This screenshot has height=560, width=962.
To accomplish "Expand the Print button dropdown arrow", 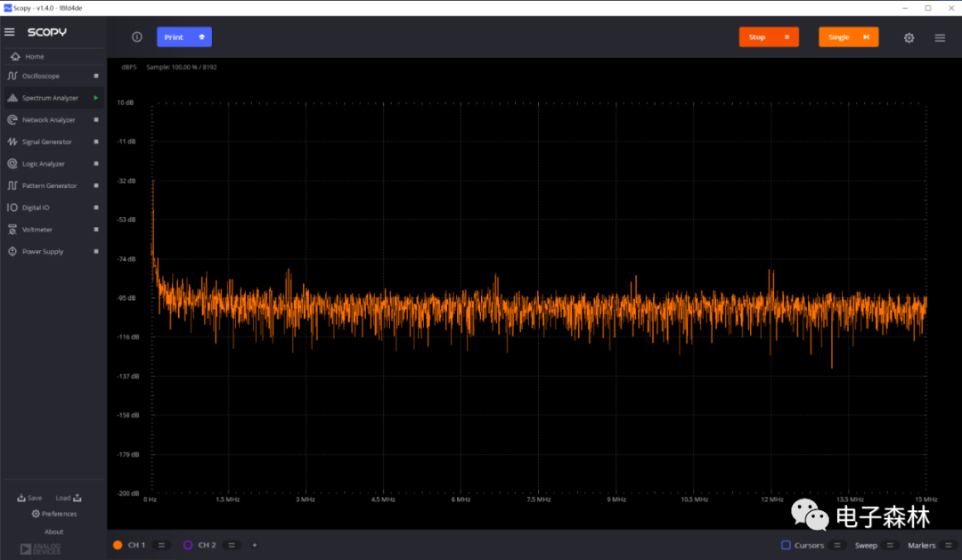I will (202, 37).
